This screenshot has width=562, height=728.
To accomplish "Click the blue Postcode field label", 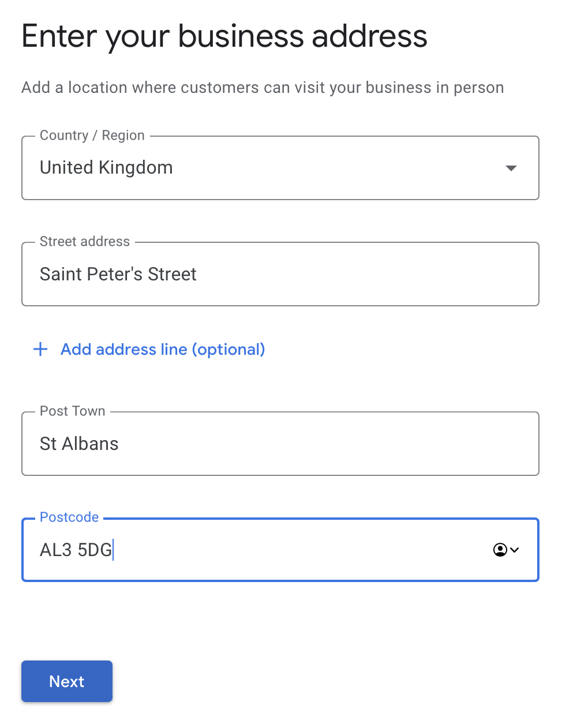I will 69,517.
